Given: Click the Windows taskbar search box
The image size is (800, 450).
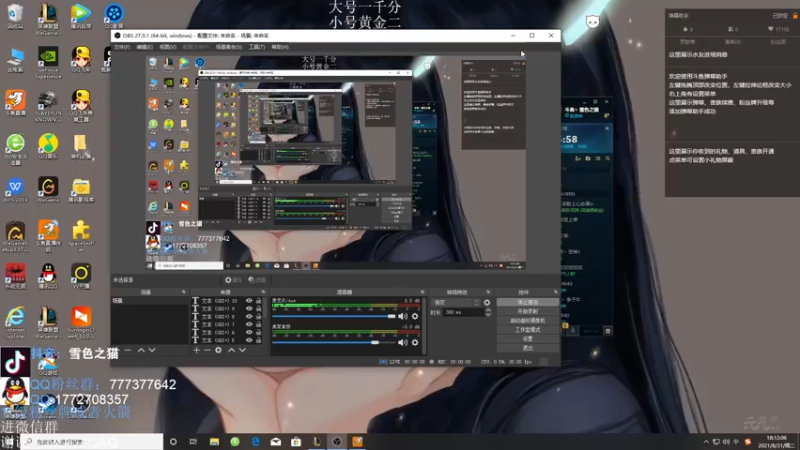Looking at the screenshot, I should pyautogui.click(x=92, y=442).
